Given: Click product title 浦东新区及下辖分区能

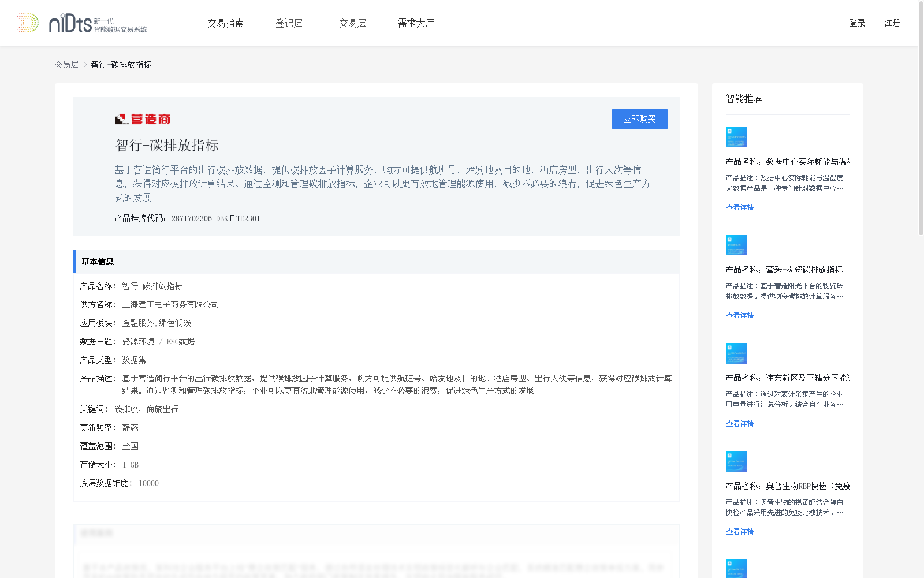Looking at the screenshot, I should point(788,378).
